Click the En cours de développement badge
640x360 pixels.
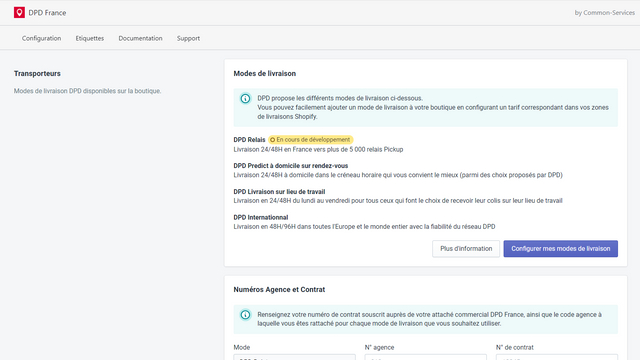(311, 140)
